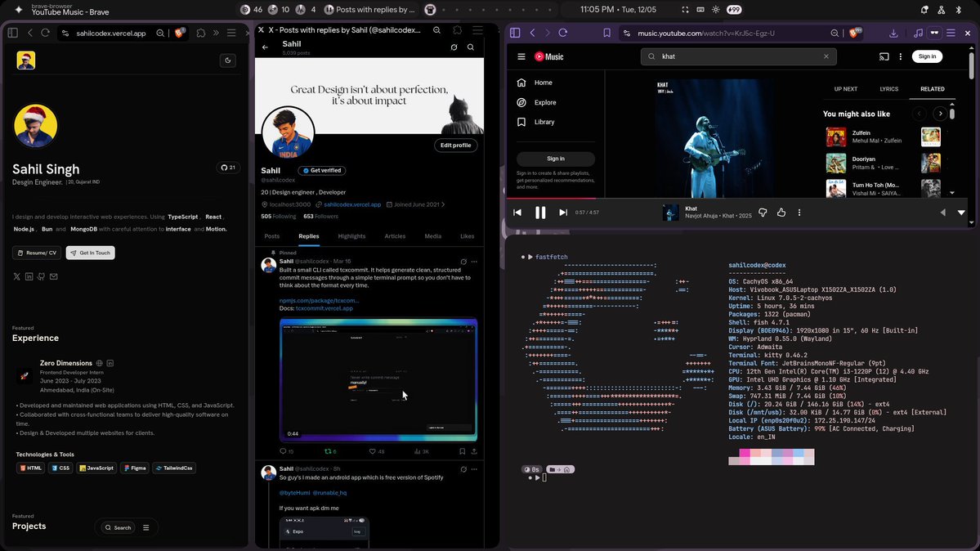The width and height of the screenshot is (980, 551).
Task: Bookmark the pinned tcxcommit post
Action: pyautogui.click(x=463, y=451)
